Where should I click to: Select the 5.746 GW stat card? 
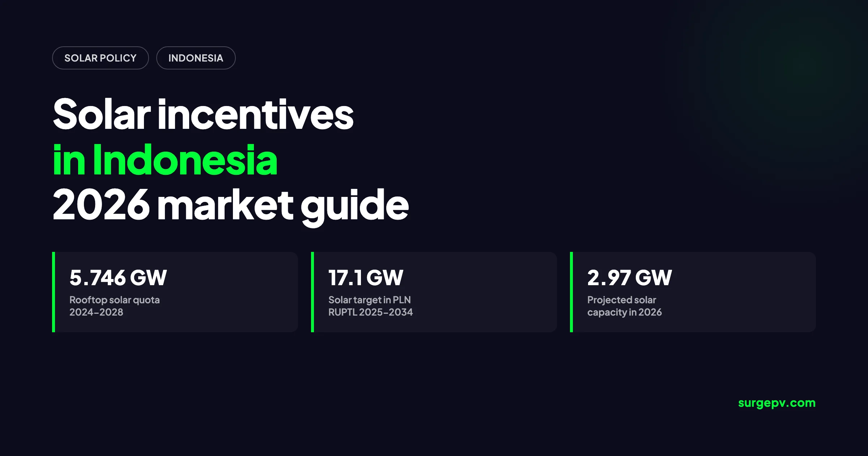coord(175,292)
